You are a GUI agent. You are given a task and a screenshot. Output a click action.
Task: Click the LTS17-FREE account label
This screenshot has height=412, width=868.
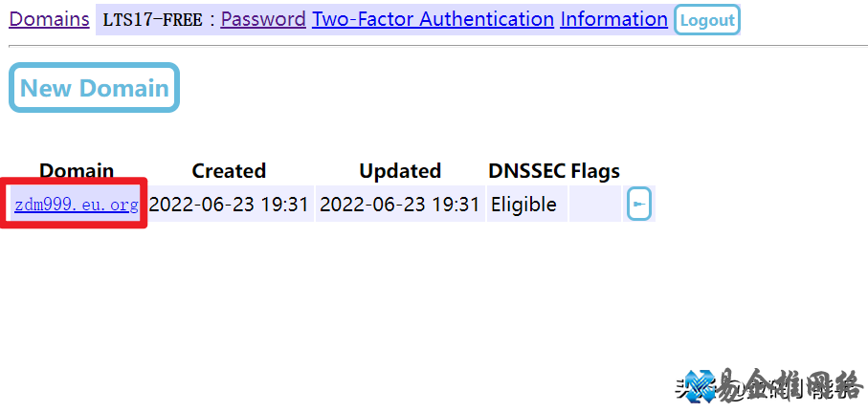[152, 20]
